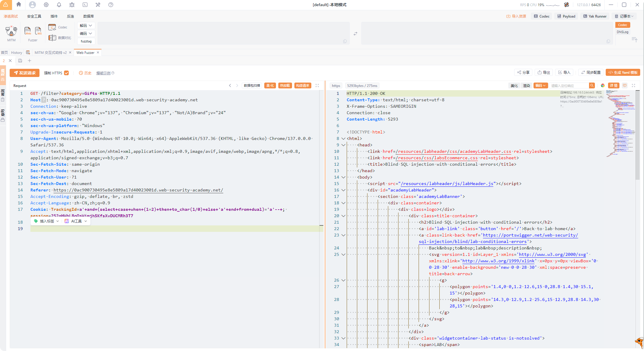Open the 编码 dropdown in the response toolbar
Screen dimensions: 644x351
click(x=540, y=85)
